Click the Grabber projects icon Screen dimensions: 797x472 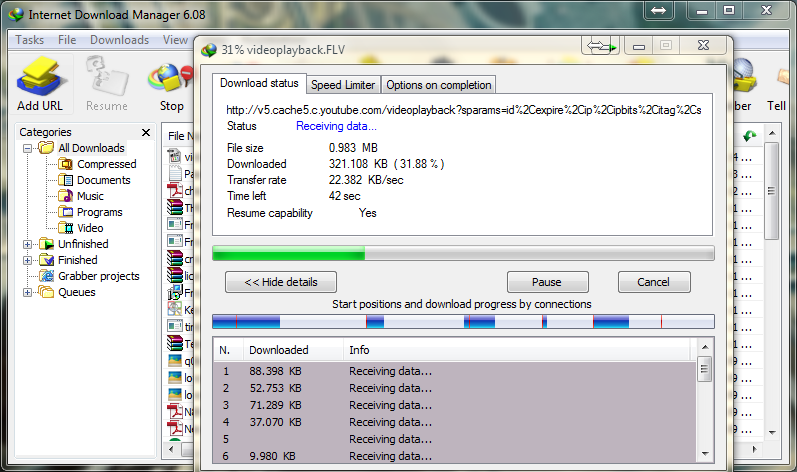pyautogui.click(x=47, y=276)
